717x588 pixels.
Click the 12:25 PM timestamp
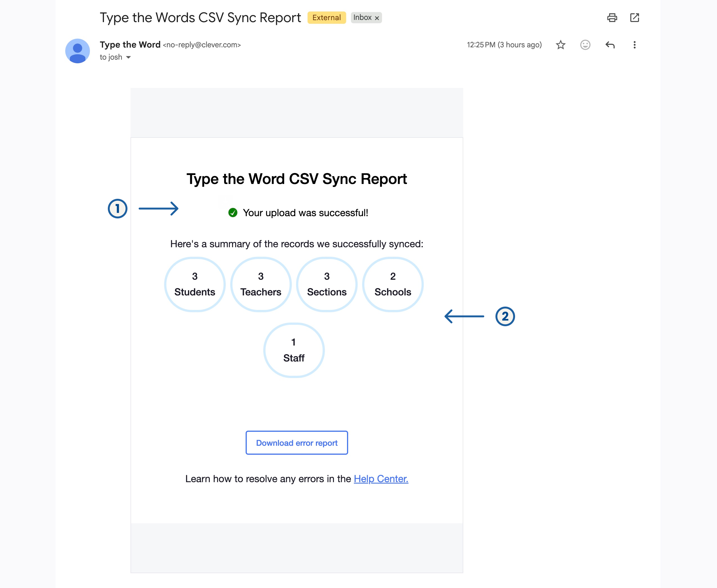tap(504, 45)
